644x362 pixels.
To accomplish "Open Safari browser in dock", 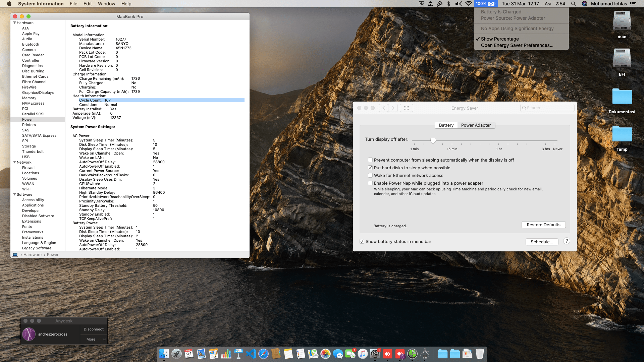I will click(x=263, y=354).
